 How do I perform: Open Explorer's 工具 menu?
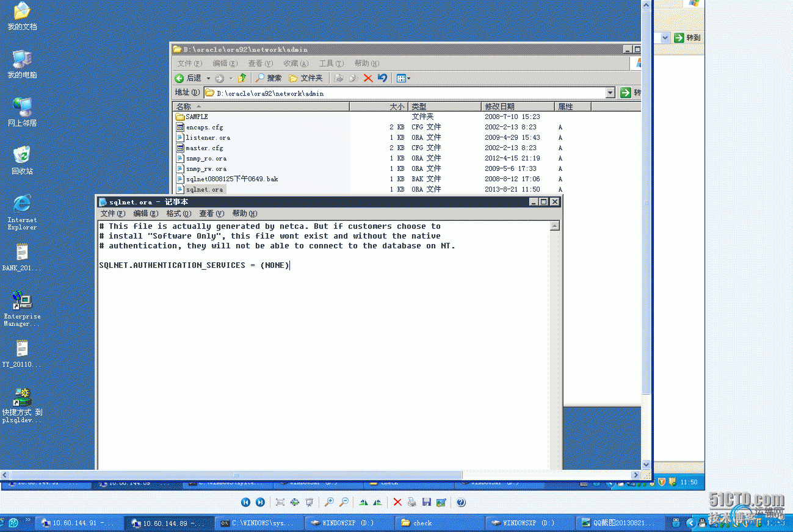[x=331, y=63]
